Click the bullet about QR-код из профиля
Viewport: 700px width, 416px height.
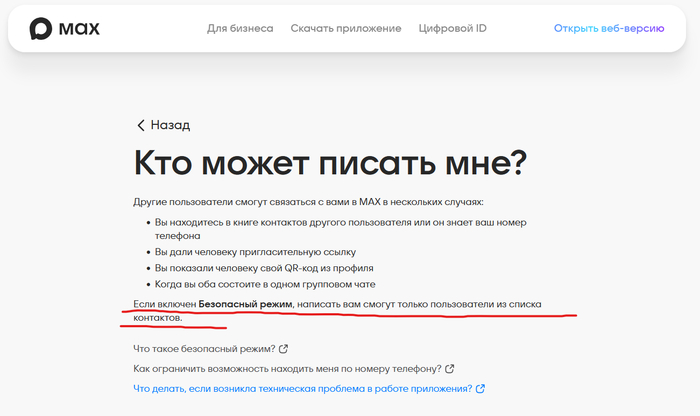264,268
